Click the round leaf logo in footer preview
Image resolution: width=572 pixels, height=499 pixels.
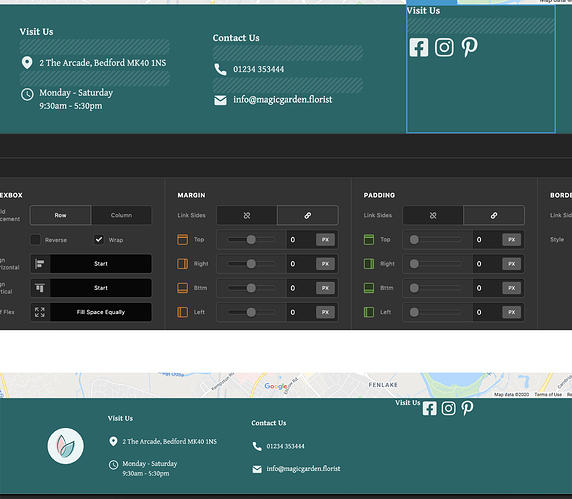click(66, 446)
